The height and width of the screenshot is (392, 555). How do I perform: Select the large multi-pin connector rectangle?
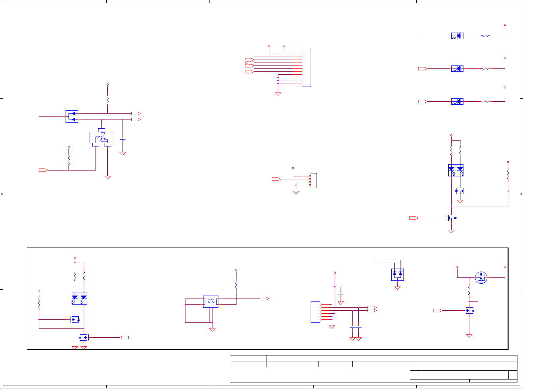306,67
